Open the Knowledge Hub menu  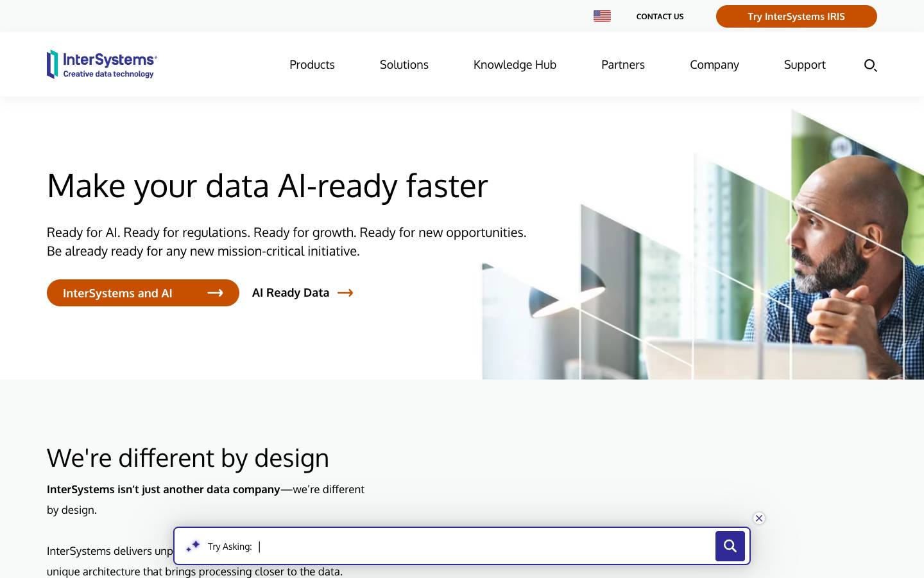[515, 65]
